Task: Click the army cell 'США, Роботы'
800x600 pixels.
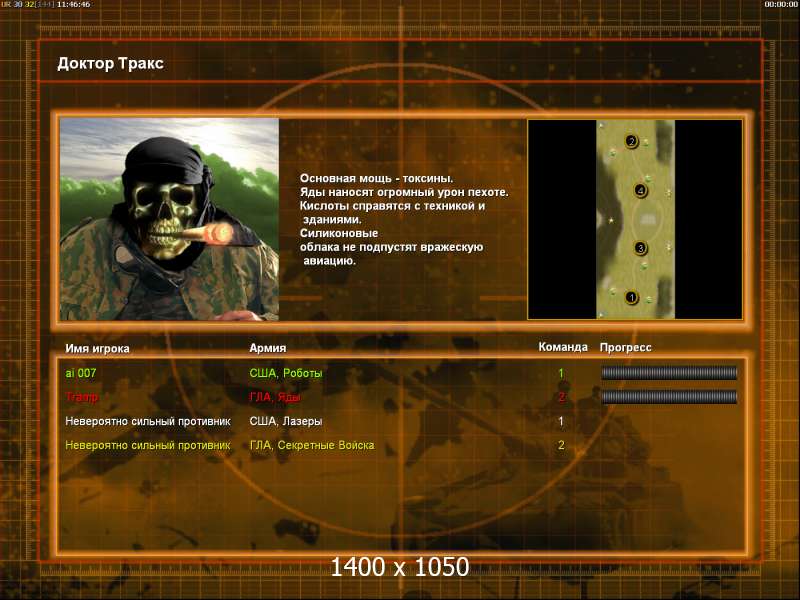Action: (286, 373)
